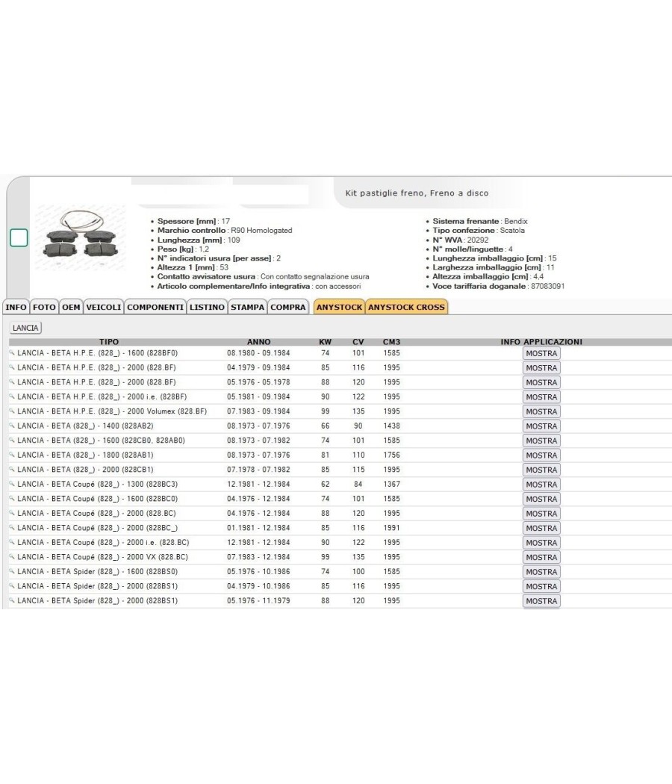Open the FOTO tab
Viewport: 672px width, 784px height.
(44, 307)
